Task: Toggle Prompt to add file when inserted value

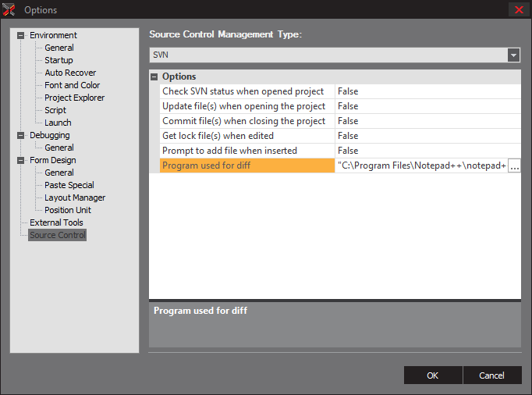Action: (x=427, y=151)
